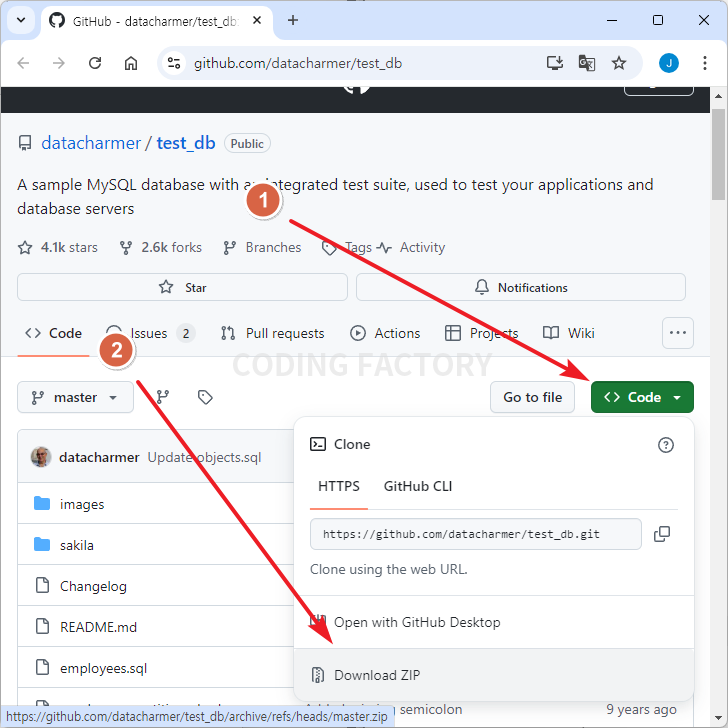Screen dimensions: 728x728
Task: Open the browser tab search chevron
Action: coord(21,20)
